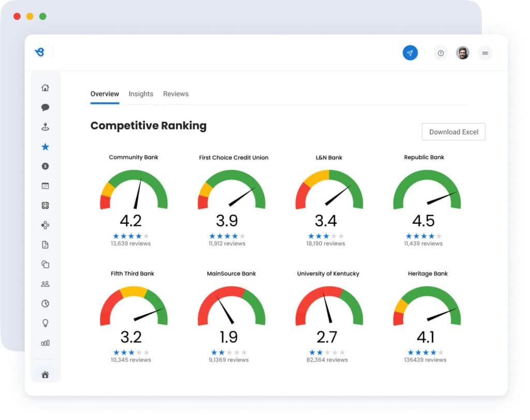Image resolution: width=530 pixels, height=420 pixels.
Task: Click the 10,345 reviews count
Action: coord(131,360)
